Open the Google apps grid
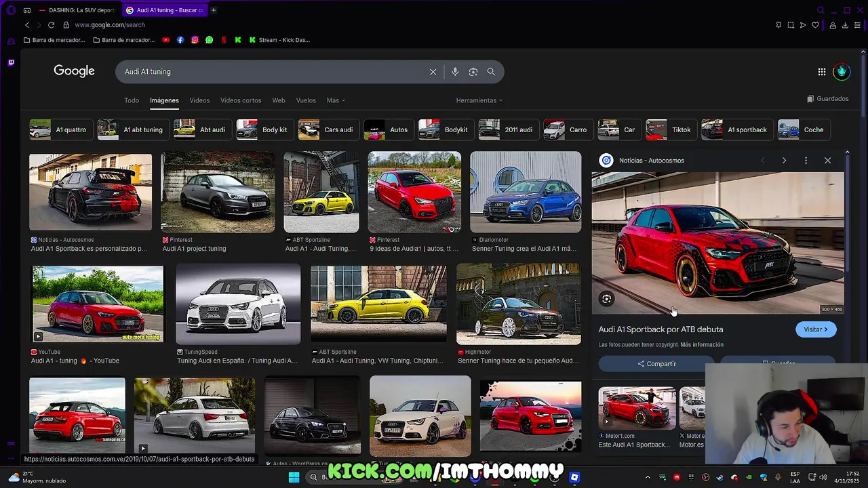 [x=821, y=72]
